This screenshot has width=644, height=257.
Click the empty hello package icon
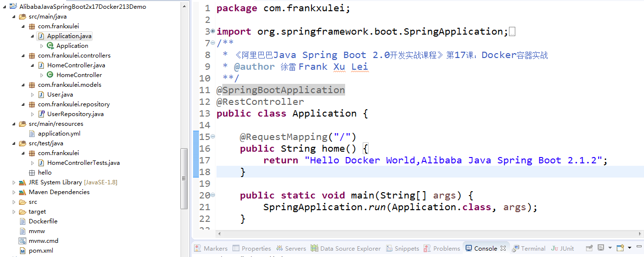(32, 172)
